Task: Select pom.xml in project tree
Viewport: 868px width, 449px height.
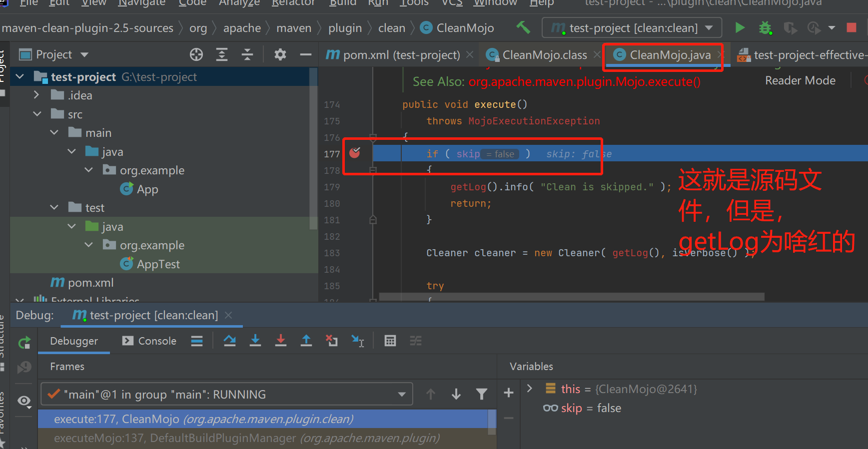Action: click(x=82, y=282)
